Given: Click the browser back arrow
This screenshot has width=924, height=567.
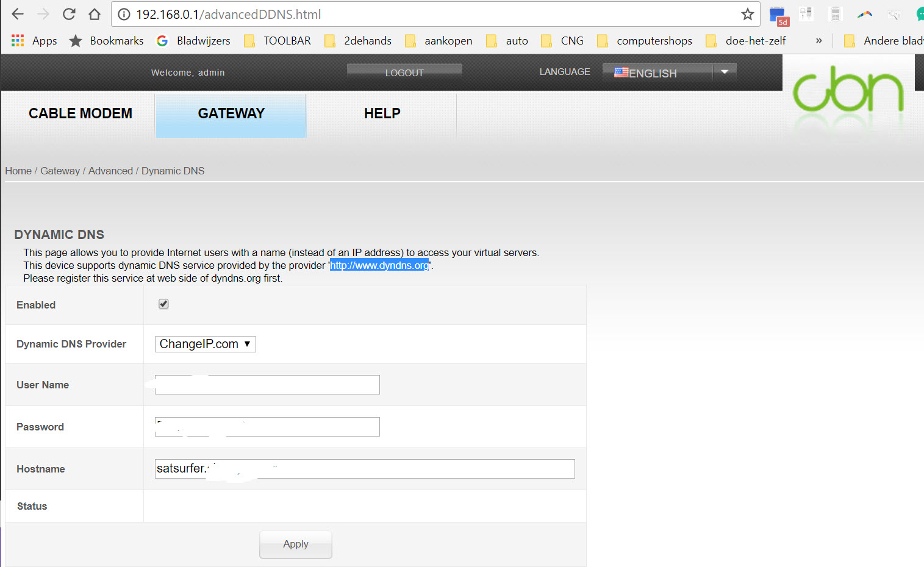Looking at the screenshot, I should click(x=18, y=14).
